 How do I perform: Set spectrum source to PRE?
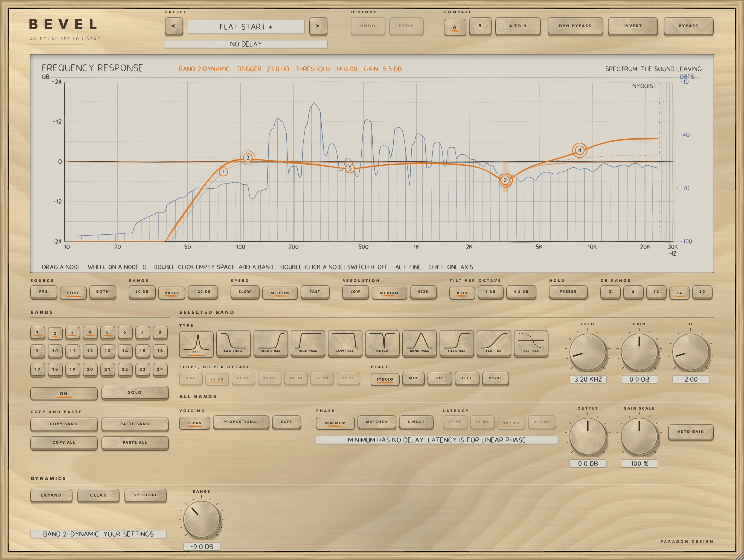pos(43,292)
